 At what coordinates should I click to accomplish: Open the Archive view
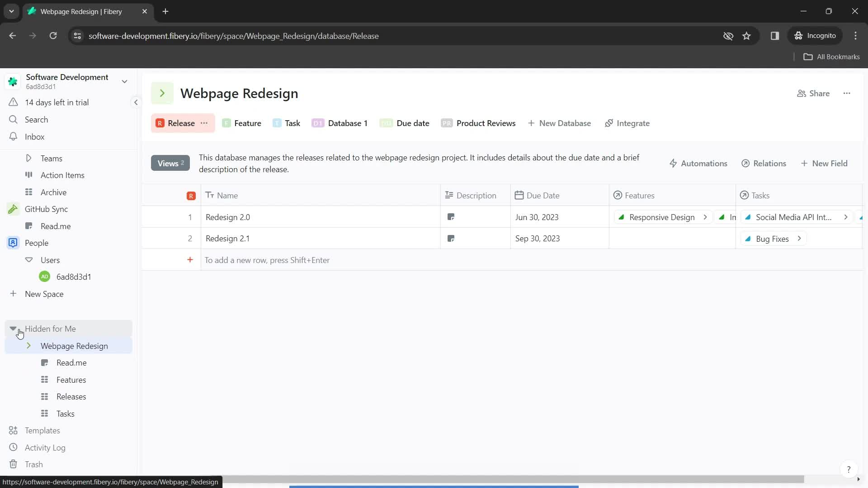tap(53, 192)
